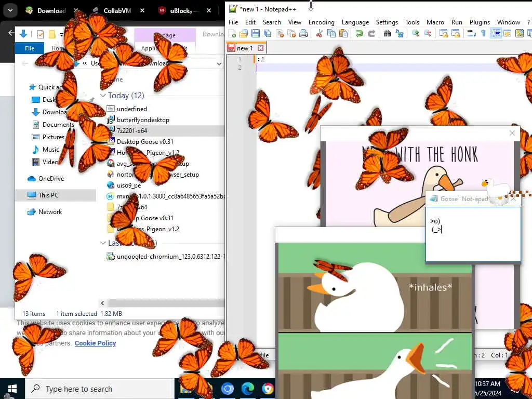Screen dimensions: 532x399
Task: Open Find using the binoculars icon
Action: coord(387,33)
